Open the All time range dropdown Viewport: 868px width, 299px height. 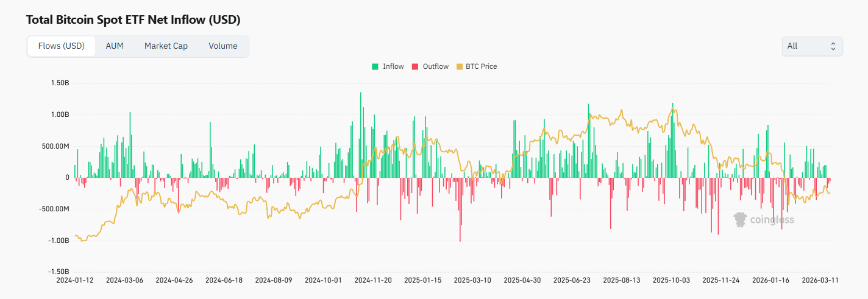tap(811, 46)
